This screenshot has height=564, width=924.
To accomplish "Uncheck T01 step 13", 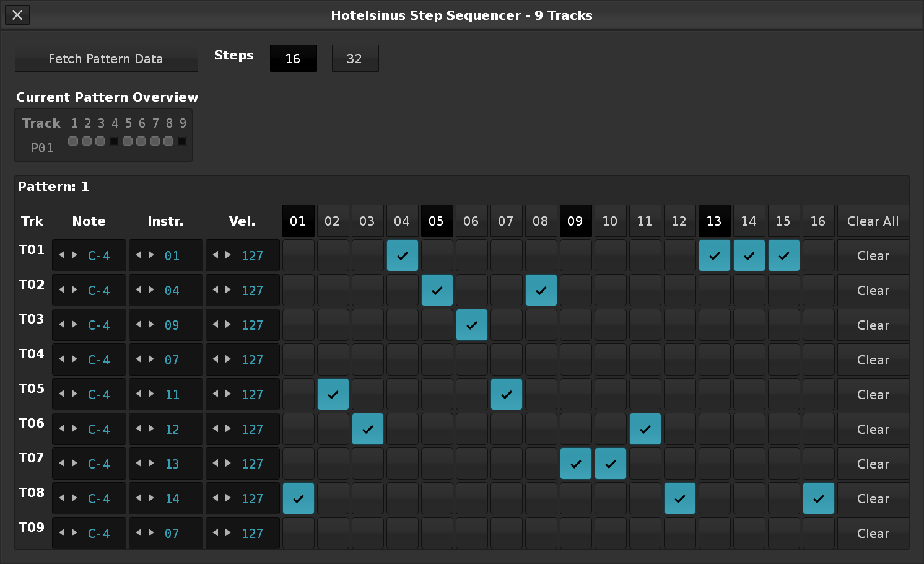I will point(715,255).
